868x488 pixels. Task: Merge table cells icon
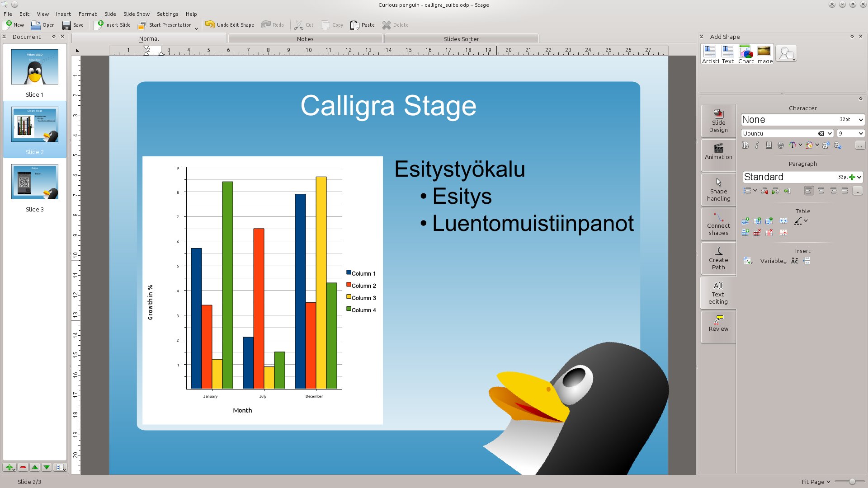(783, 221)
